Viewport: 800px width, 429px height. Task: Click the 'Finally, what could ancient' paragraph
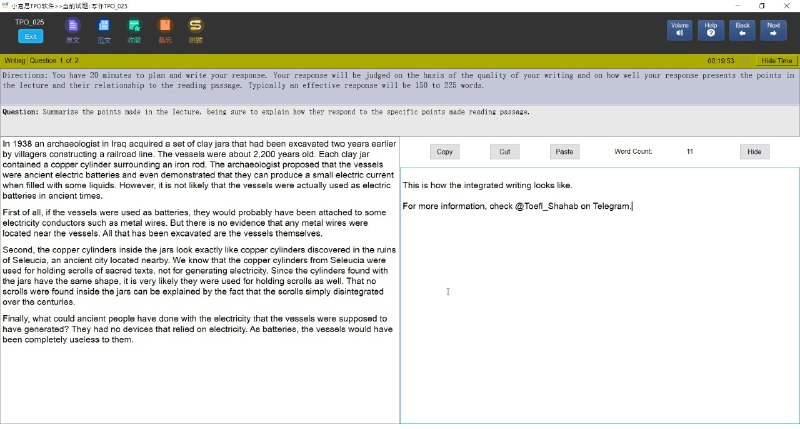click(197, 329)
